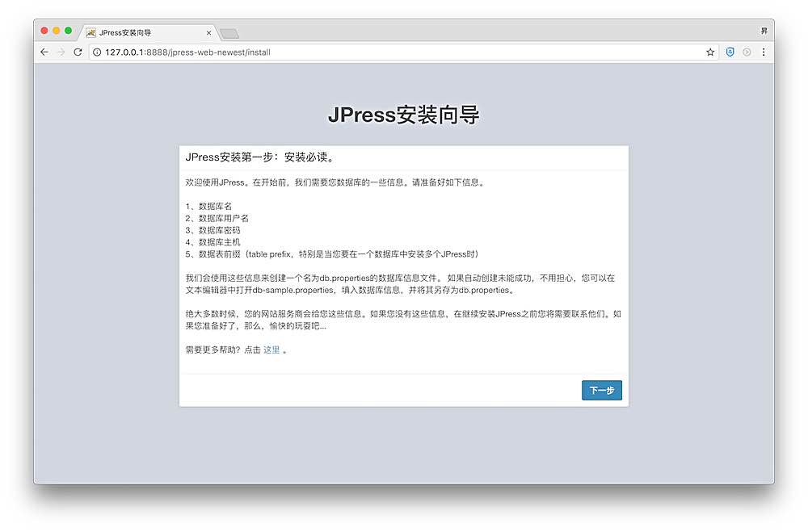
Task: Click the JPress安装向导 page heading
Action: tap(403, 115)
